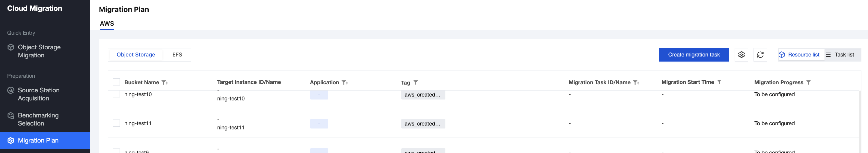The height and width of the screenshot is (153, 868).
Task: Filter the Migration Start Time column
Action: click(719, 82)
